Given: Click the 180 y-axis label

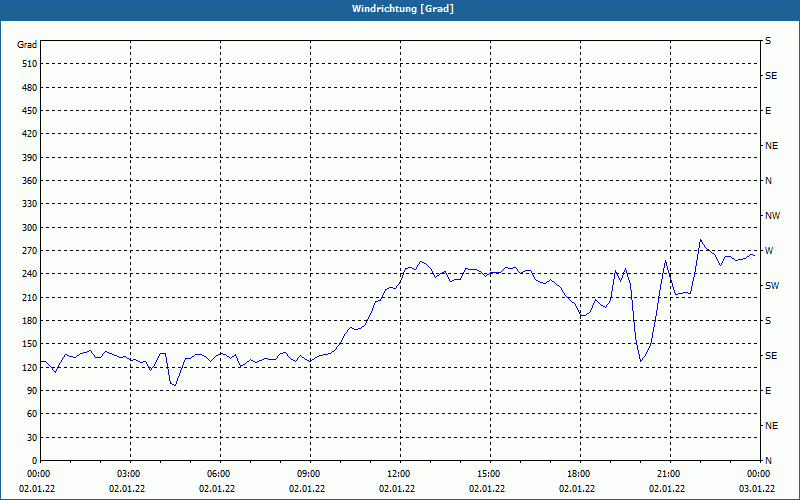Looking at the screenshot, I should [30, 321].
